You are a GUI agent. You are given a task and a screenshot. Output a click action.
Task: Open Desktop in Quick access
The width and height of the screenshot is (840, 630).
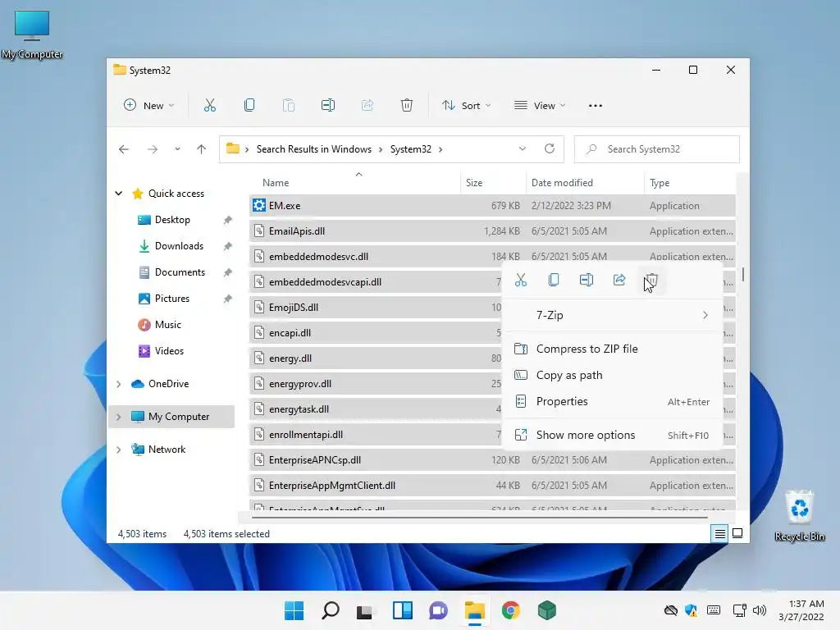pyautogui.click(x=172, y=220)
